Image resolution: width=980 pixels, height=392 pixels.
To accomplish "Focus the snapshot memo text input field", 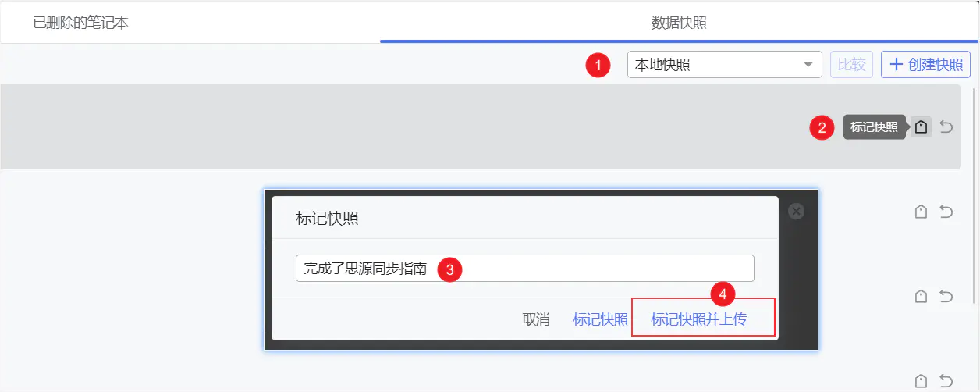I will 593,269.
